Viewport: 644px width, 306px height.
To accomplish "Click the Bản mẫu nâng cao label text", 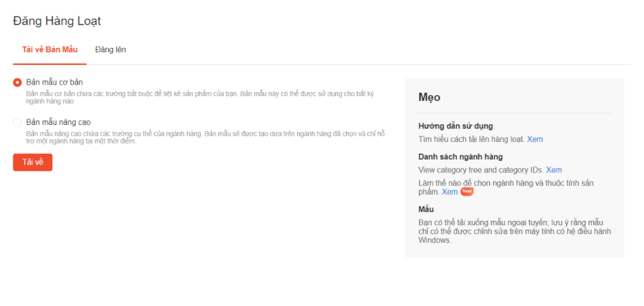I will 57,122.
